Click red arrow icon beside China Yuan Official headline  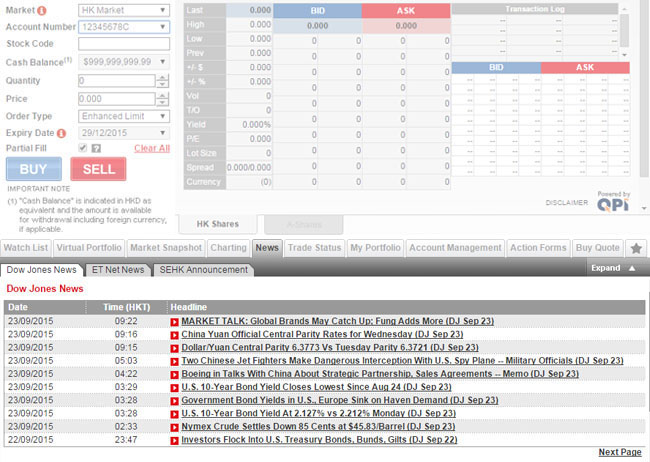(x=174, y=335)
